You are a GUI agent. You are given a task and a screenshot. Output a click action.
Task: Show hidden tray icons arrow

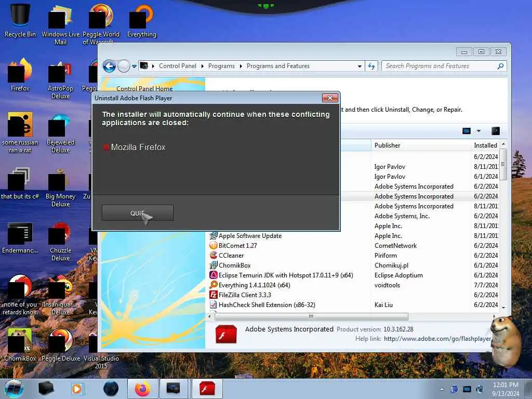[x=442, y=389]
